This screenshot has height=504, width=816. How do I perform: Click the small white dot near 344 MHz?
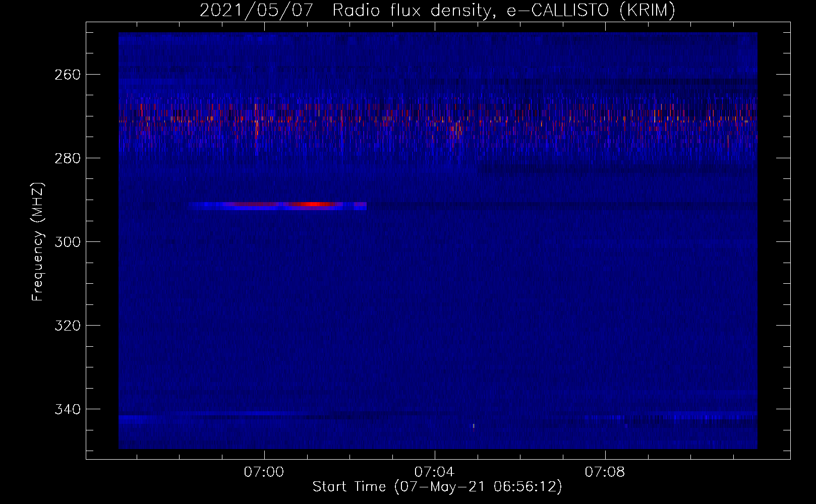pyautogui.click(x=474, y=426)
